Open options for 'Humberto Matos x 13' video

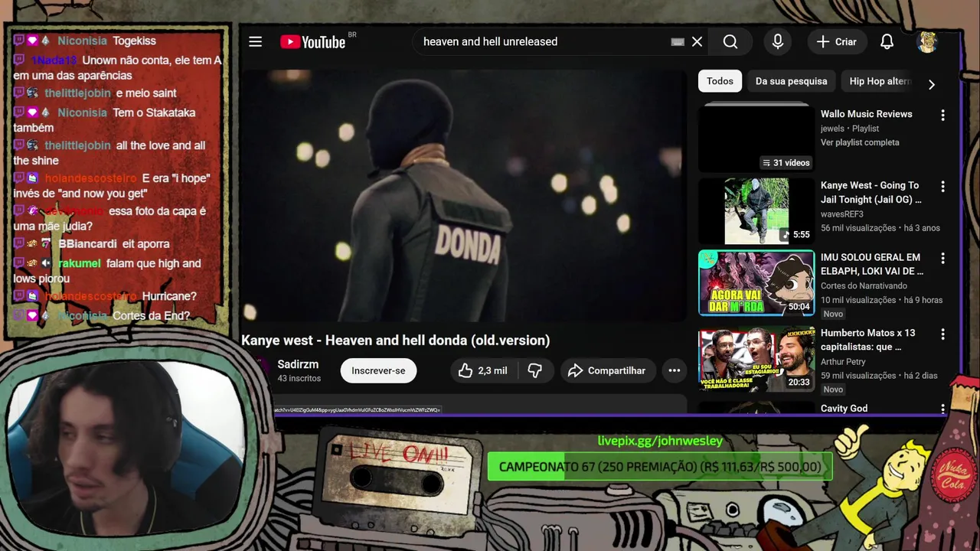pyautogui.click(x=942, y=334)
